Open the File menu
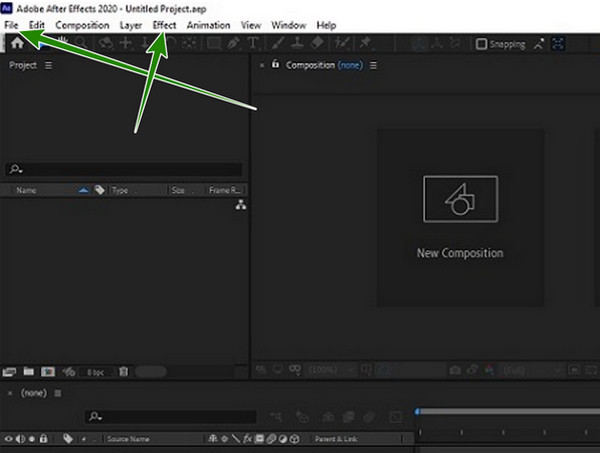 coord(11,25)
